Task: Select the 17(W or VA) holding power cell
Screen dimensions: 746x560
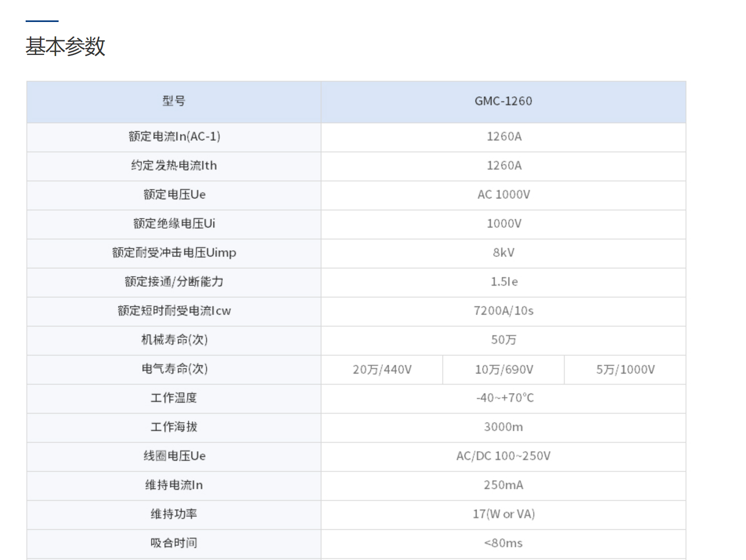Action: [x=503, y=514]
